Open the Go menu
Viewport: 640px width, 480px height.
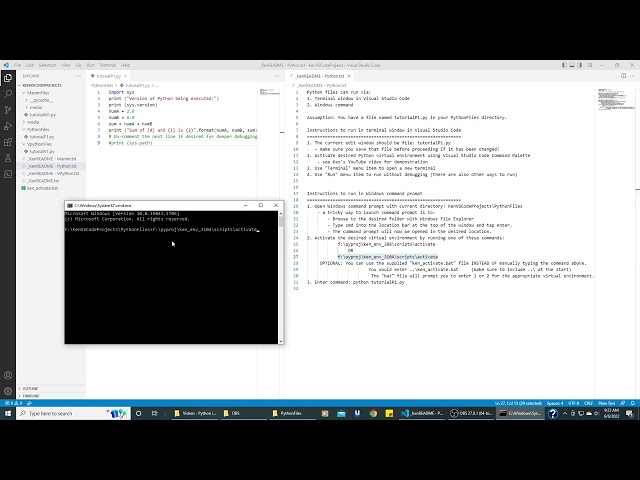pyautogui.click(x=78, y=65)
